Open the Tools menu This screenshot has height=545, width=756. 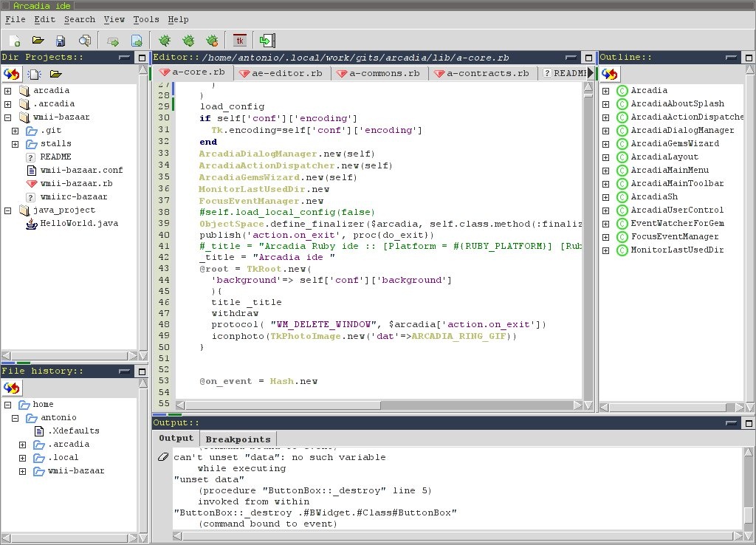click(146, 19)
